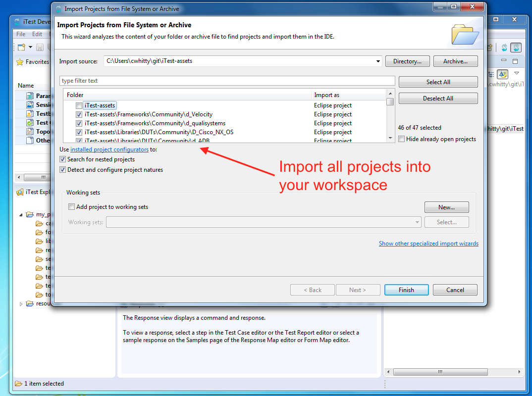Image resolution: width=532 pixels, height=396 pixels.
Task: Open the installed project configurators link
Action: point(109,149)
